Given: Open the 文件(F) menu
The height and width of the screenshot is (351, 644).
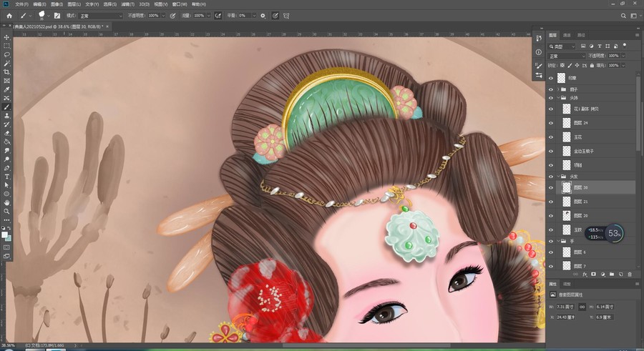Looking at the screenshot, I should [x=21, y=4].
